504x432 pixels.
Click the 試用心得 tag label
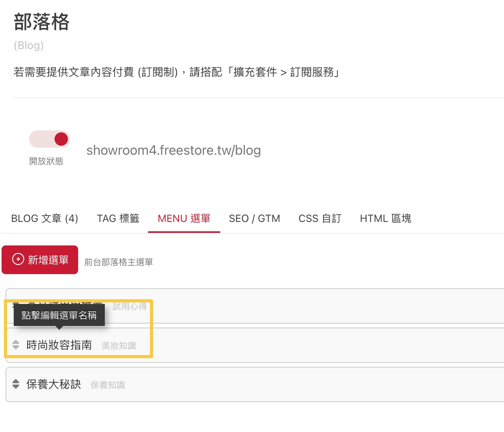[130, 306]
